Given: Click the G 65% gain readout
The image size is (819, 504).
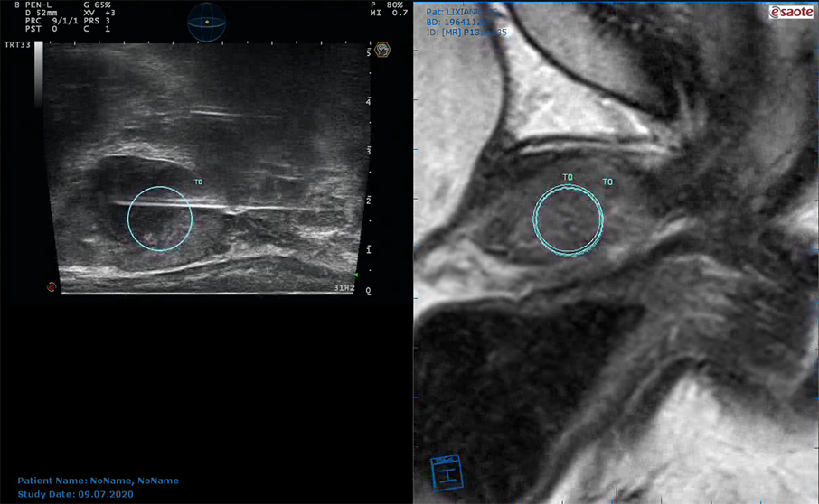Looking at the screenshot, I should [97, 5].
